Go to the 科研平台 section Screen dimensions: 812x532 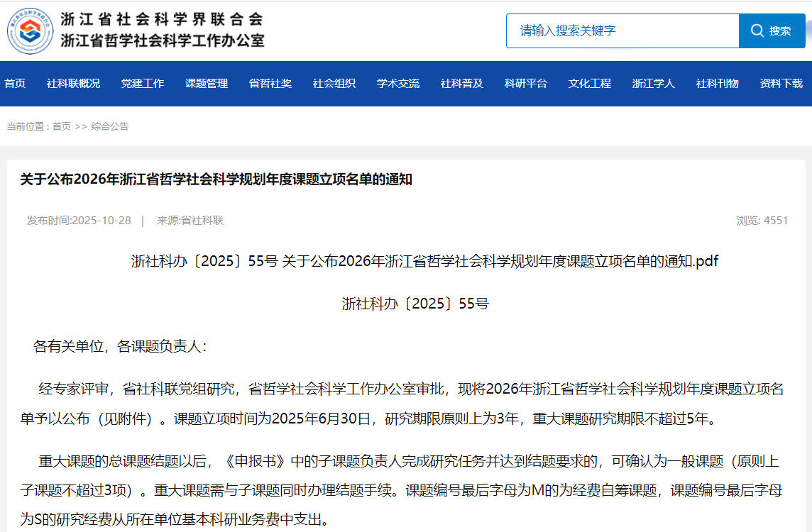tap(526, 84)
